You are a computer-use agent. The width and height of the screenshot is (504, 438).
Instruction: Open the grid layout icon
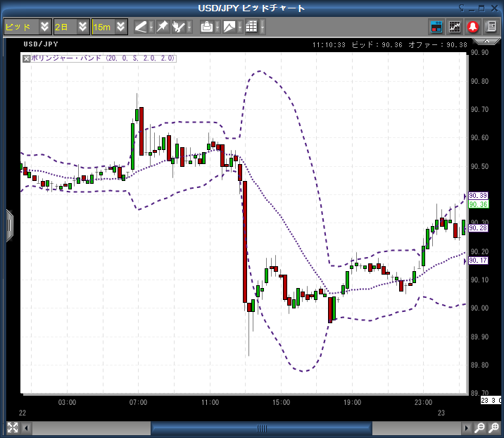(x=251, y=27)
